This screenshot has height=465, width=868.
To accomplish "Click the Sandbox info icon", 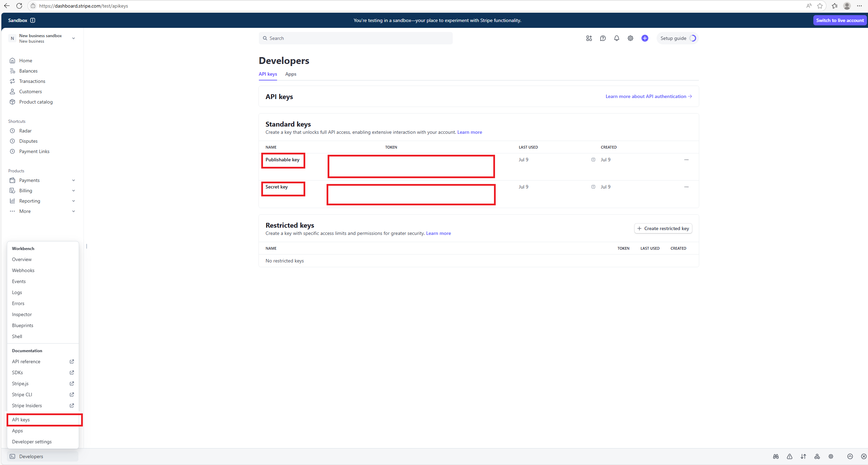I will (x=33, y=20).
